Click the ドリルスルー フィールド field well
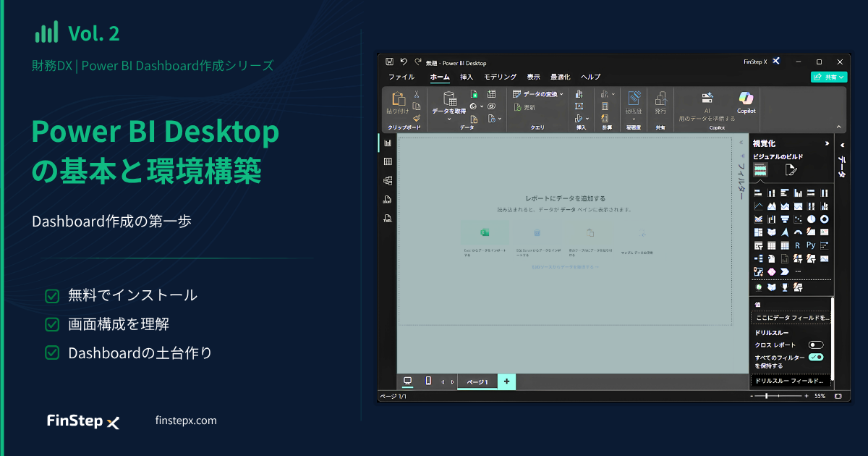 791,380
